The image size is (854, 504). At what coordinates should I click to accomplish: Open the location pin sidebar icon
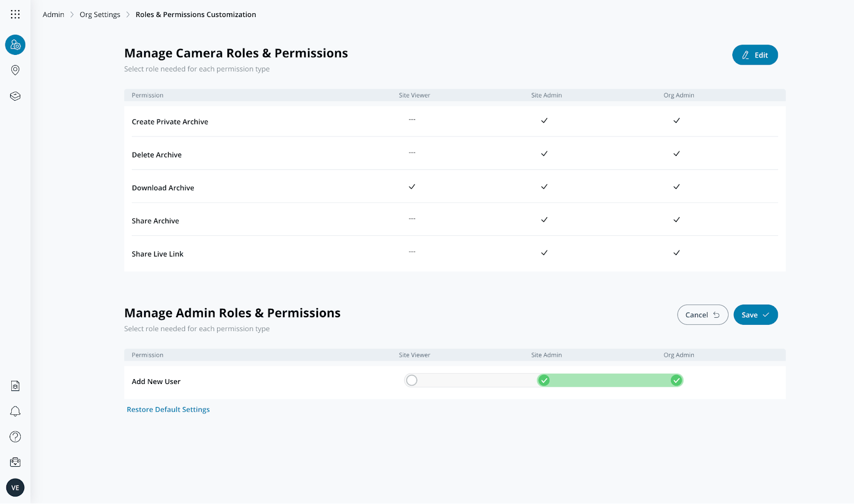pyautogui.click(x=15, y=70)
